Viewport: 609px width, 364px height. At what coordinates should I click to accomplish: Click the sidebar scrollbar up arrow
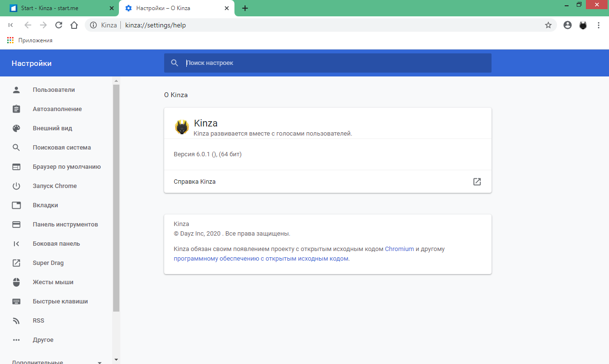coord(116,80)
